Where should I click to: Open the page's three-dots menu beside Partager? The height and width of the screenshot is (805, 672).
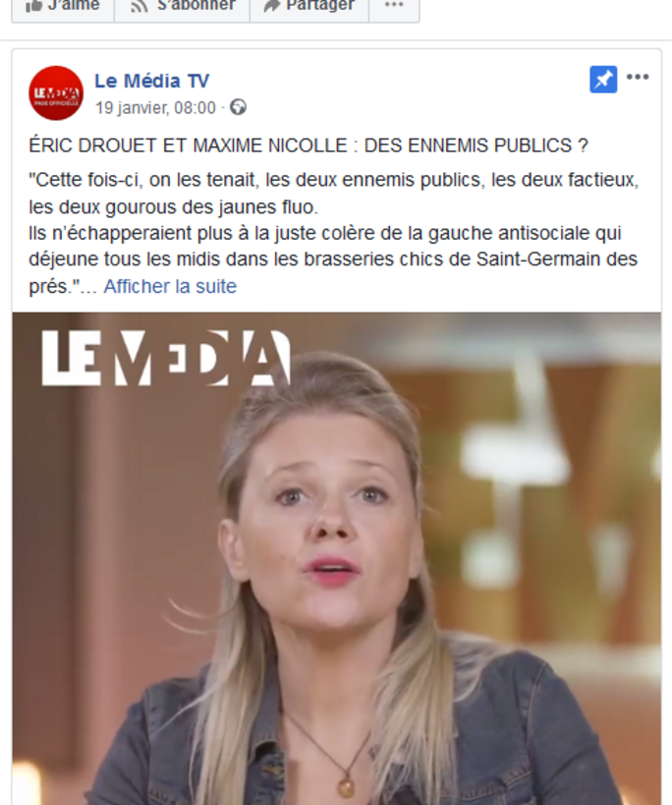pyautogui.click(x=394, y=5)
